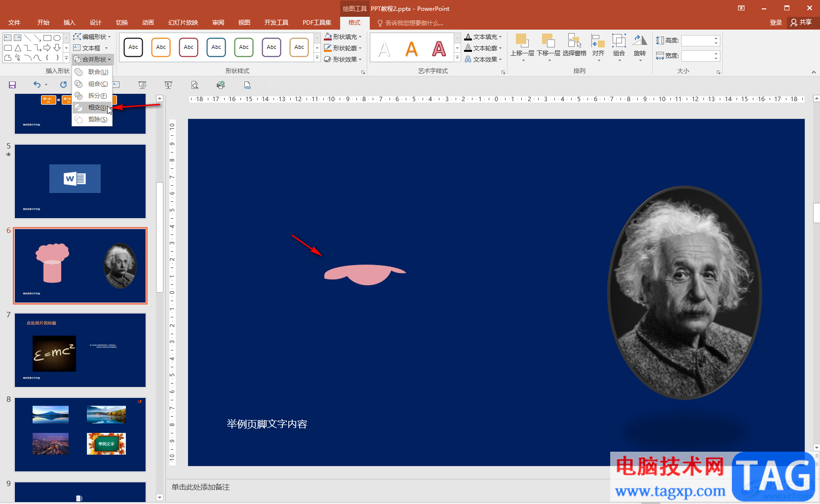Choose Combine (组合) from merge menu
820x504 pixels.
pos(93,84)
